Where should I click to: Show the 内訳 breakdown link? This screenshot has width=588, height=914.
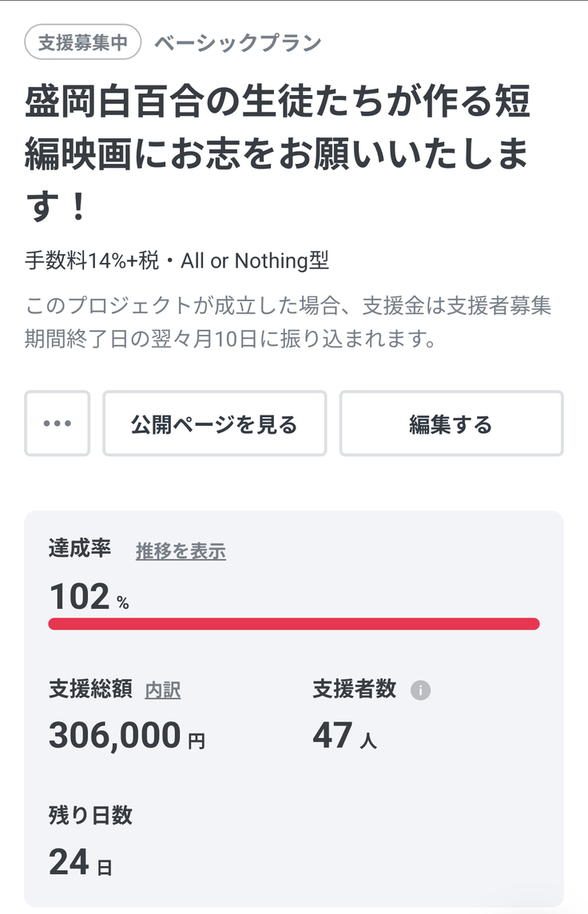point(162,690)
